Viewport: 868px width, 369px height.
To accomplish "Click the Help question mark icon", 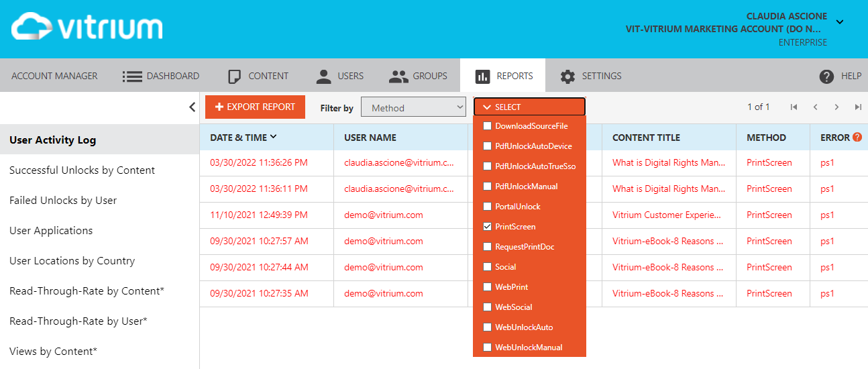I will (x=826, y=76).
